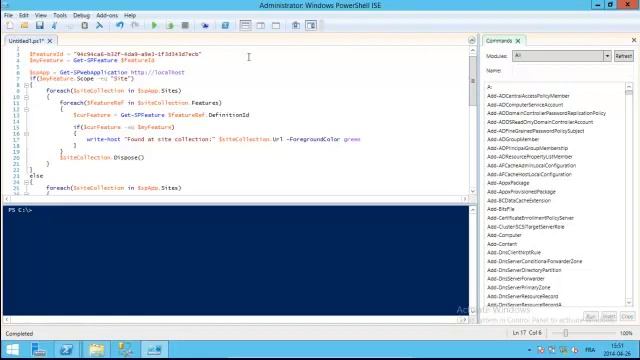Viewport: 640px width, 360px height.
Task: Select Add-BitsFile in commands list
Action: pyautogui.click(x=500, y=209)
